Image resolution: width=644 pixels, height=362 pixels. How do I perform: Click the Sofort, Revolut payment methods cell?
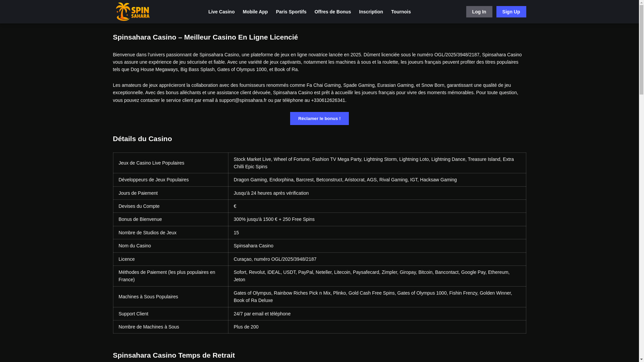pyautogui.click(x=377, y=276)
